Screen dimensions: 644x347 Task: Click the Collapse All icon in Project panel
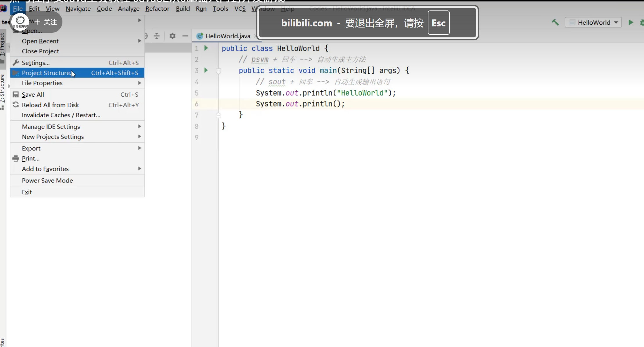coord(157,36)
